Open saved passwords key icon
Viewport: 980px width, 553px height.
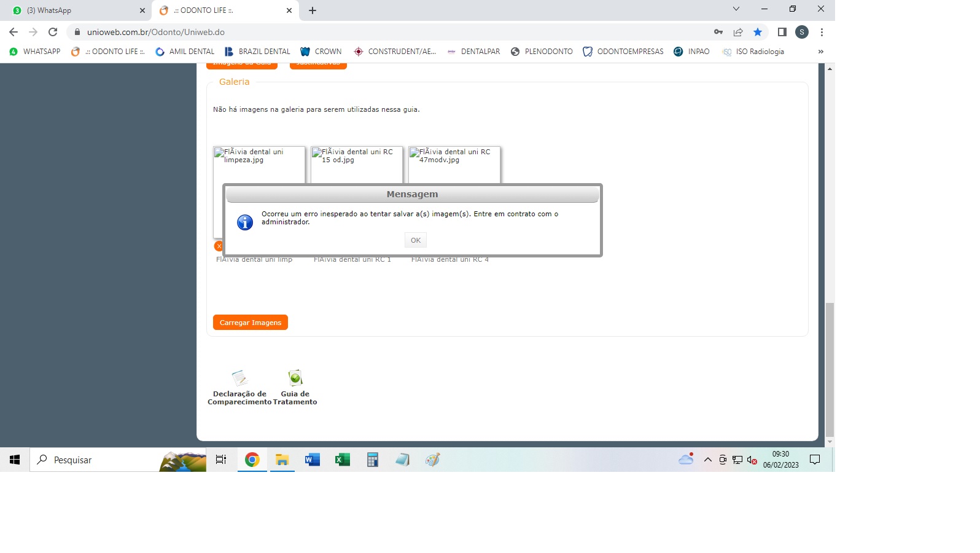pyautogui.click(x=718, y=32)
